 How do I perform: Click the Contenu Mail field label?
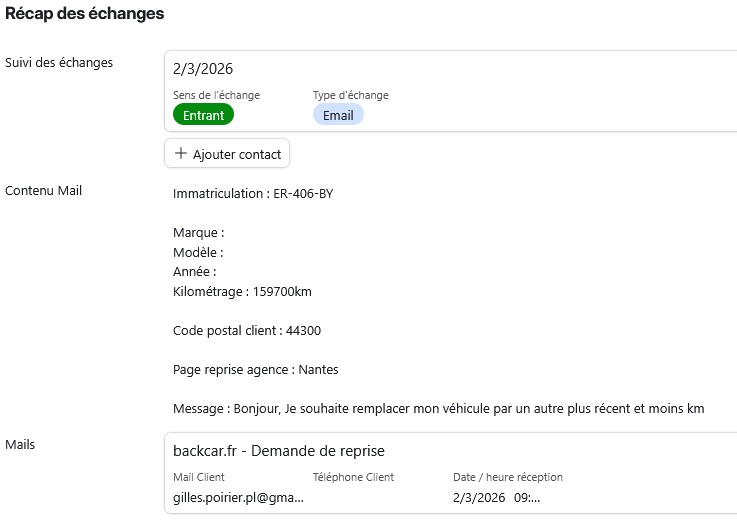point(44,190)
